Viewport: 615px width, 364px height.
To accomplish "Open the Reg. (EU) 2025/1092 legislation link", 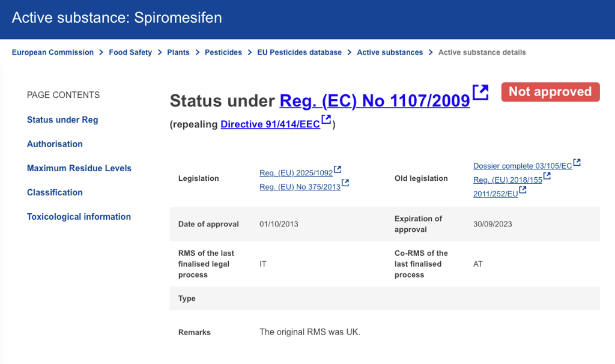I will coord(296,173).
